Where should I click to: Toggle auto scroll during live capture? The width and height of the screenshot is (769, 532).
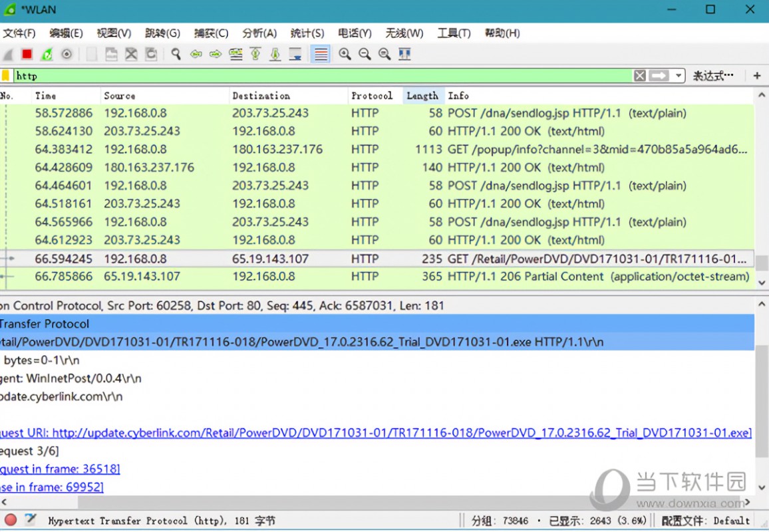click(x=295, y=55)
